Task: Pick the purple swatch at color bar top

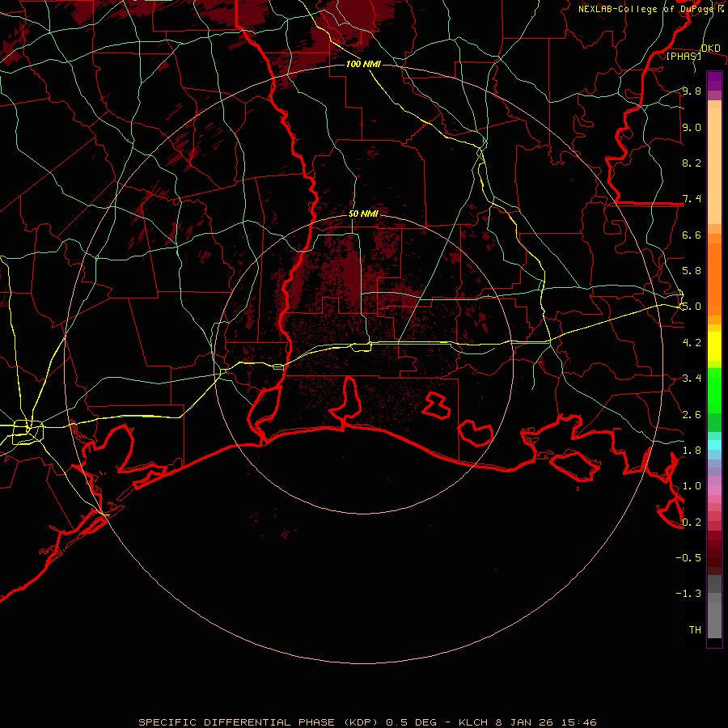Action: click(714, 81)
